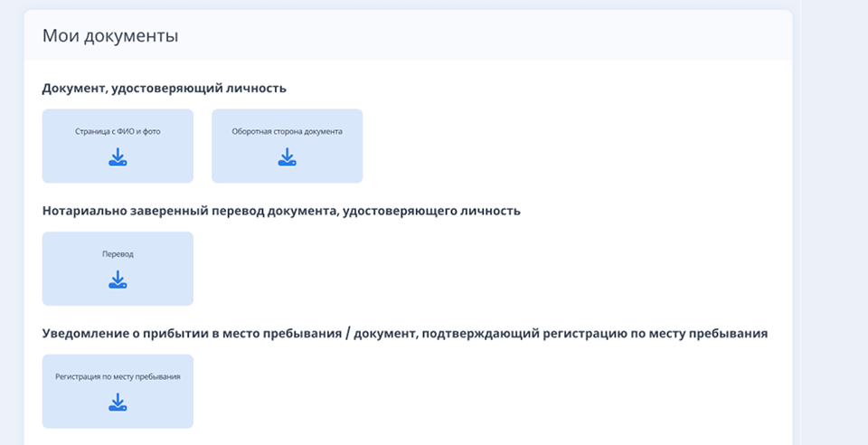
Task: Click the Нотариально заверенный перевод документа heading
Action: (281, 211)
